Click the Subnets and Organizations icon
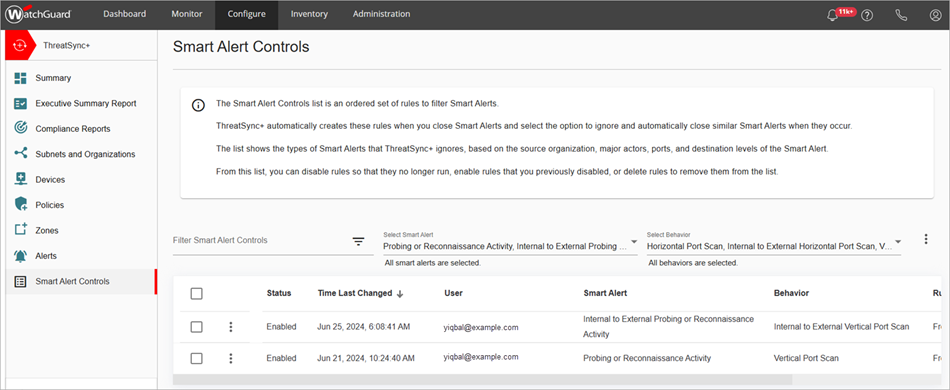The image size is (950, 390). coord(21,154)
